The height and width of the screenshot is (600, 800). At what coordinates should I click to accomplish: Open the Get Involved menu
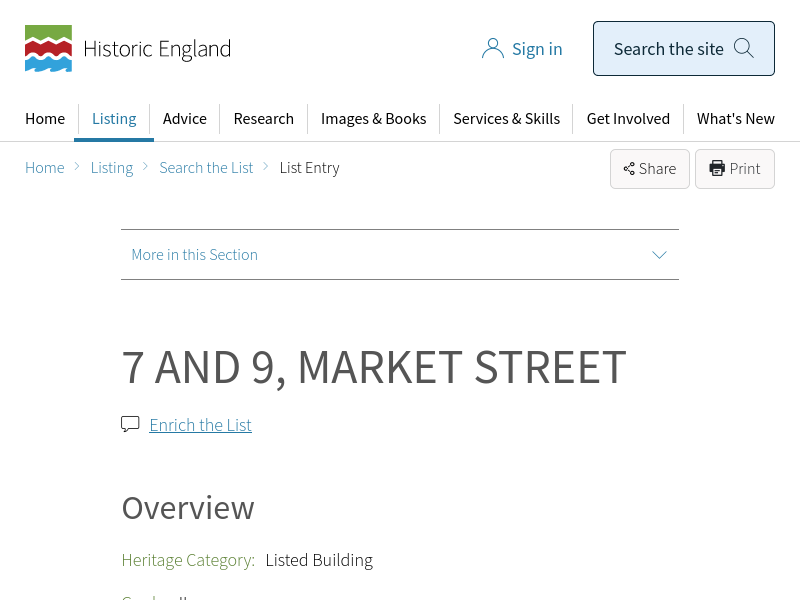coord(628,119)
